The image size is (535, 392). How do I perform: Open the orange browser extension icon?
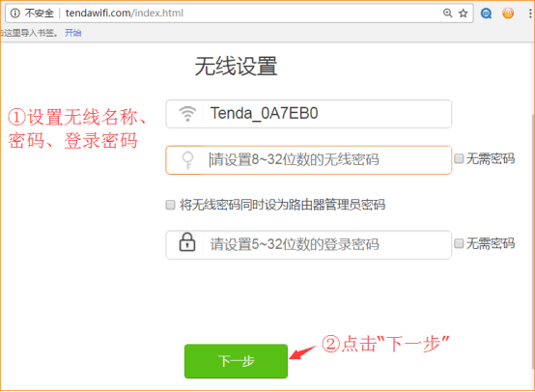point(508,14)
